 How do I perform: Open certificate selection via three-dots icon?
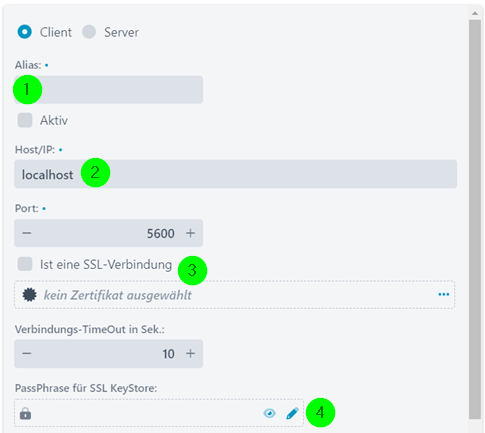click(x=444, y=294)
